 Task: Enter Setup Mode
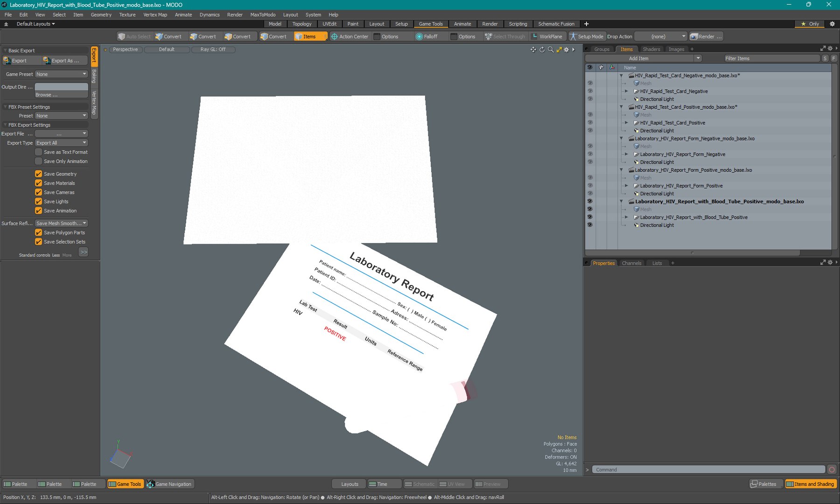(586, 36)
